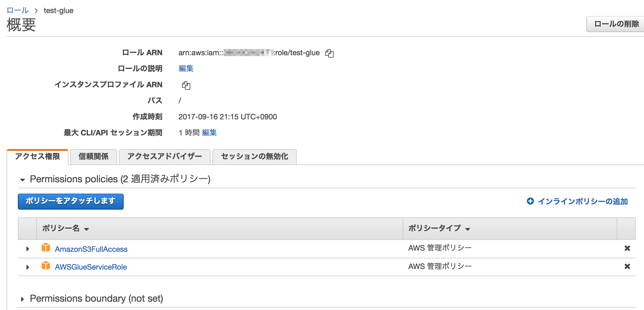
Task: Click the AmazonS3FullAccess policy cube icon
Action: (46, 248)
